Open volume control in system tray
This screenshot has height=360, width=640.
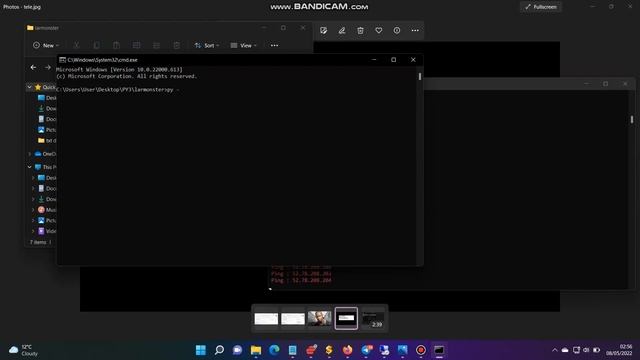coord(586,350)
